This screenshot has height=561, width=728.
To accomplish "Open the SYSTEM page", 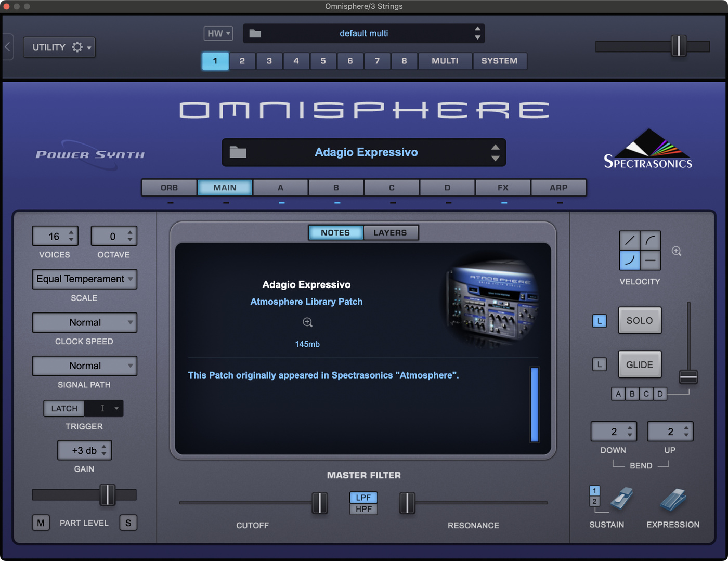I will 499,61.
